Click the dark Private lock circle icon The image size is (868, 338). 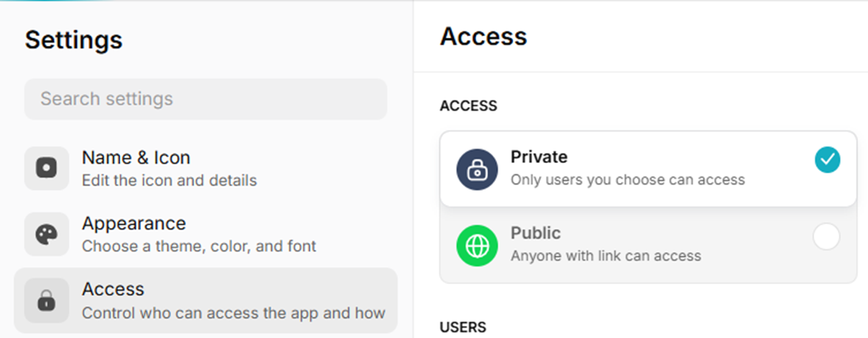pos(477,170)
